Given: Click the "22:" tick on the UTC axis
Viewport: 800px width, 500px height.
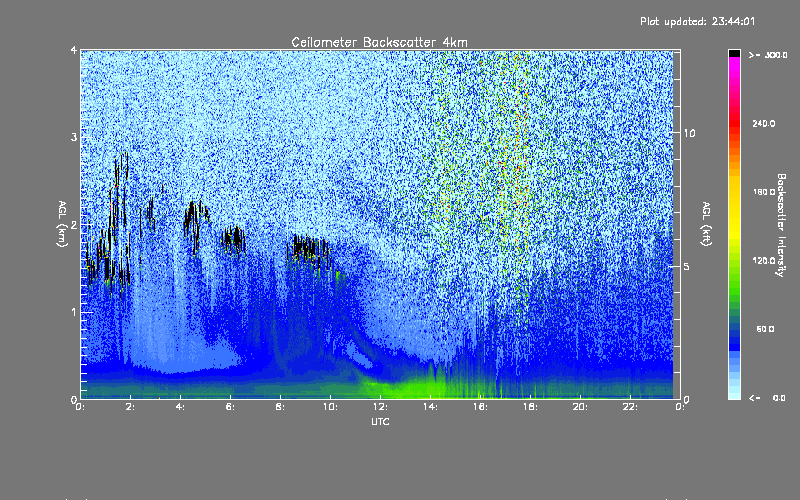Looking at the screenshot, I should pyautogui.click(x=630, y=407).
